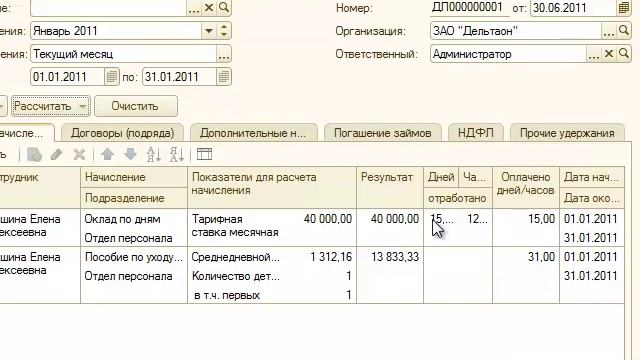Click the отработано sub-header
The image size is (640, 360).
point(458,198)
